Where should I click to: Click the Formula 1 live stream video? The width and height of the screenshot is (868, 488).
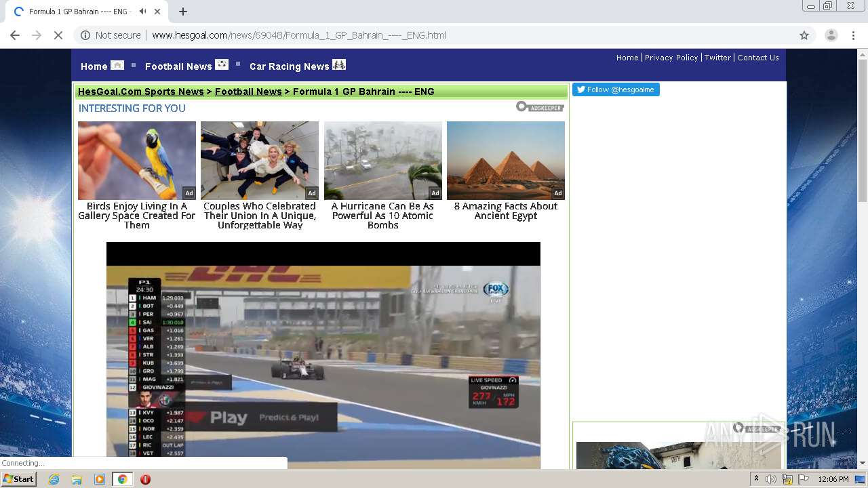point(323,356)
